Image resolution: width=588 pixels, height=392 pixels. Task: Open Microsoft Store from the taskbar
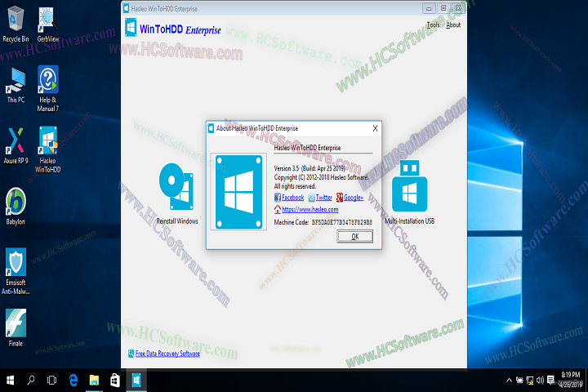(x=115, y=381)
